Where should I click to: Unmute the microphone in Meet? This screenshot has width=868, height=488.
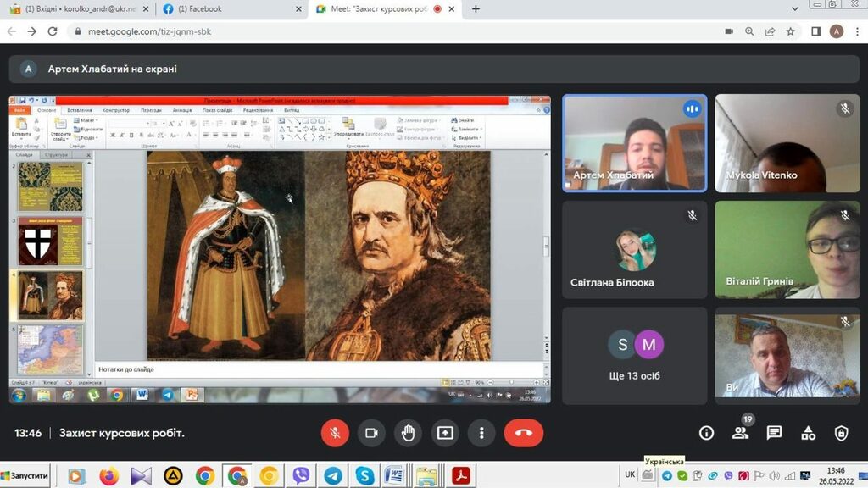point(335,433)
